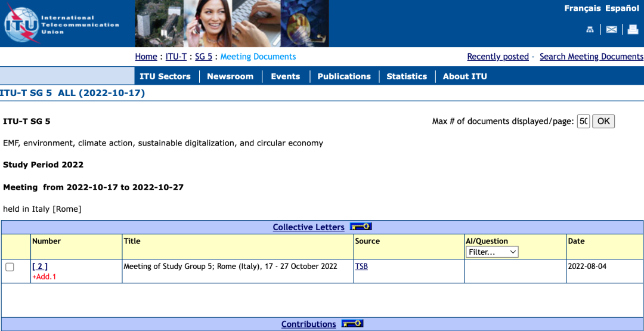
Task: Open the TSB source link
Action: click(x=361, y=267)
